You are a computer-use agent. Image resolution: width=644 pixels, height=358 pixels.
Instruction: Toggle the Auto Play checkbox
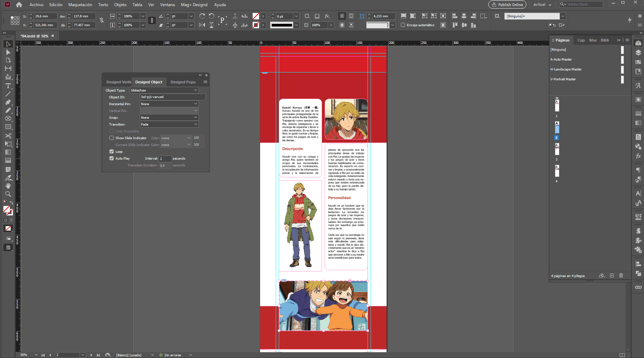tap(112, 158)
